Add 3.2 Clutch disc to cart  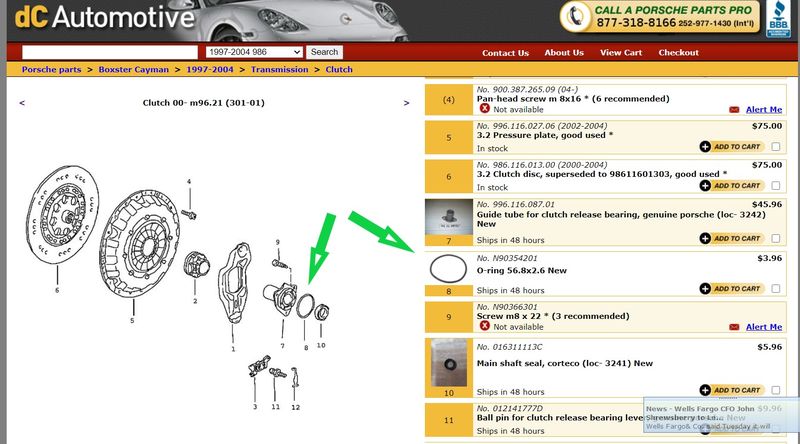click(732, 186)
